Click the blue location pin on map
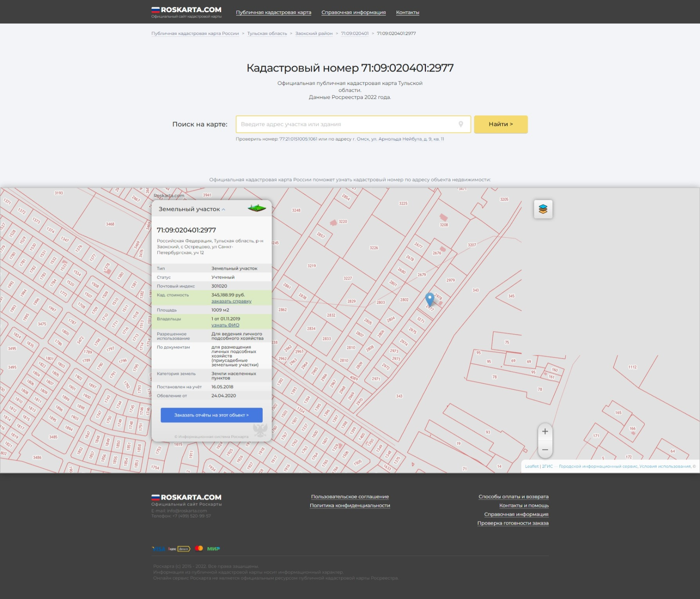 point(429,299)
